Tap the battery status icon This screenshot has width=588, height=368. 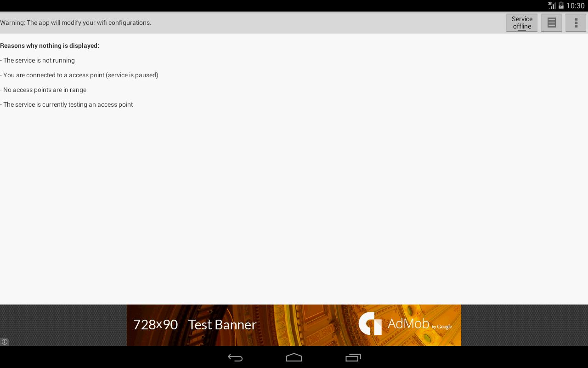pos(561,6)
